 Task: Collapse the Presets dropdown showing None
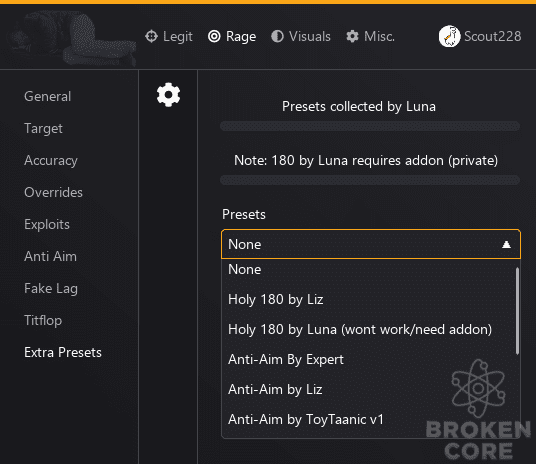point(371,244)
